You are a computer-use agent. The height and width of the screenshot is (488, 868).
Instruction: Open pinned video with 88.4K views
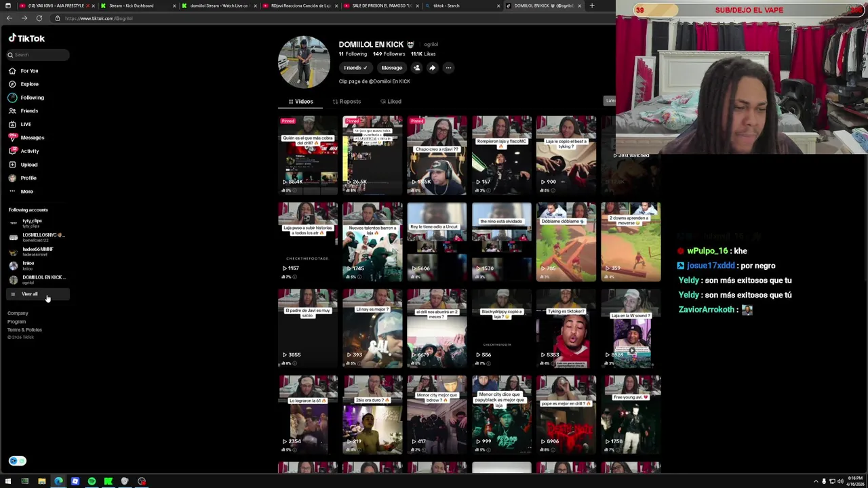(308, 155)
